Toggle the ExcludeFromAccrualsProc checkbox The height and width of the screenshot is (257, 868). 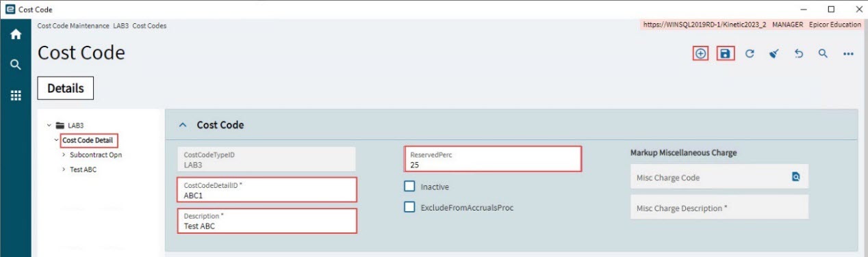[x=409, y=207]
